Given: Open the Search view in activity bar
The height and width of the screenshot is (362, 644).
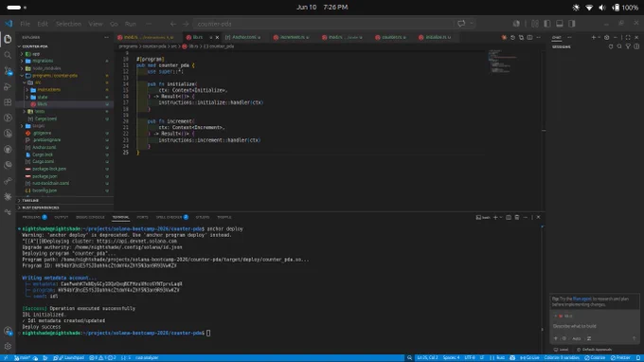Looking at the screenshot, I should (x=8, y=55).
